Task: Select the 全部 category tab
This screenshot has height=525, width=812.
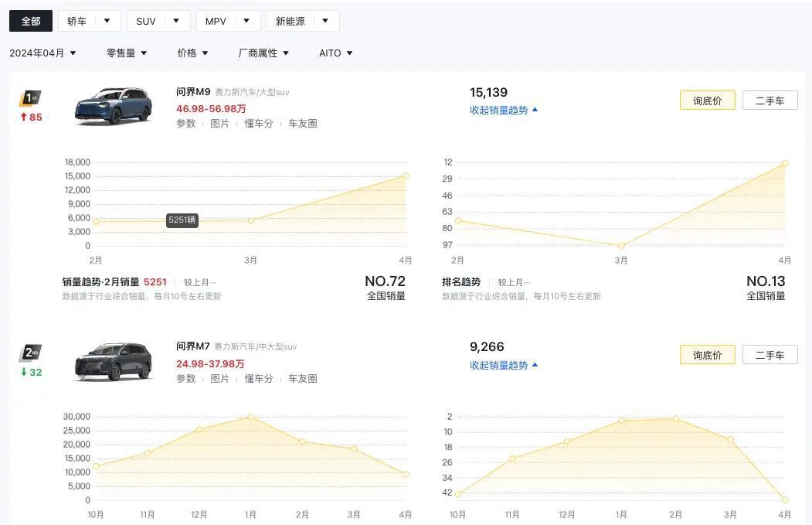Action: pos(31,21)
